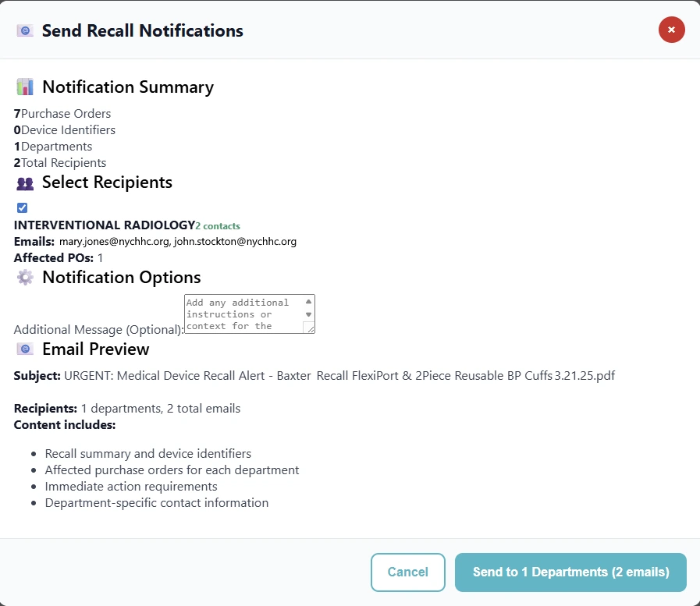Click the text area's scroll up arrow
Screen dimensions: 700x606
click(x=308, y=301)
